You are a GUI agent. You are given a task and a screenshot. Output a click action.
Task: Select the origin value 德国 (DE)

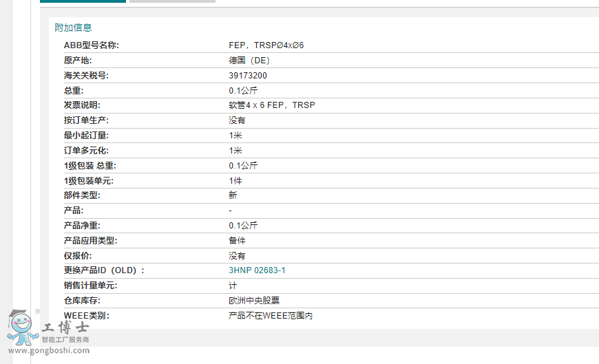[249, 61]
